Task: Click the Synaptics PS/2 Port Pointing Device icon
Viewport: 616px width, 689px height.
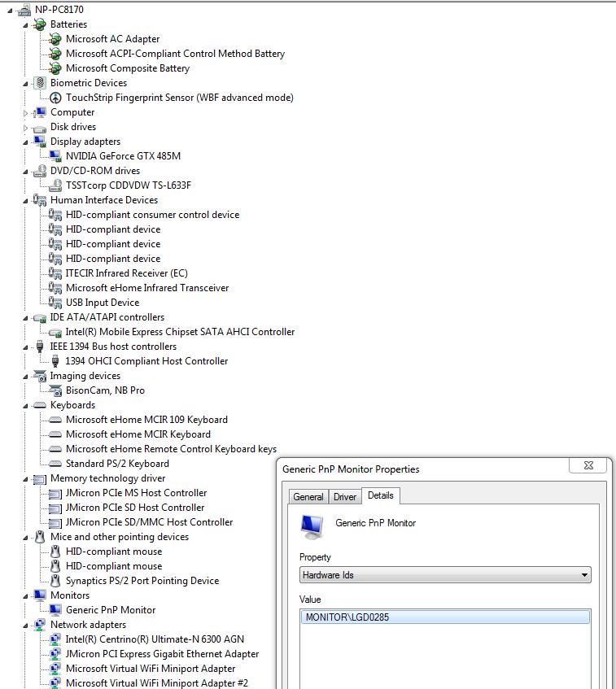Action: tap(55, 581)
